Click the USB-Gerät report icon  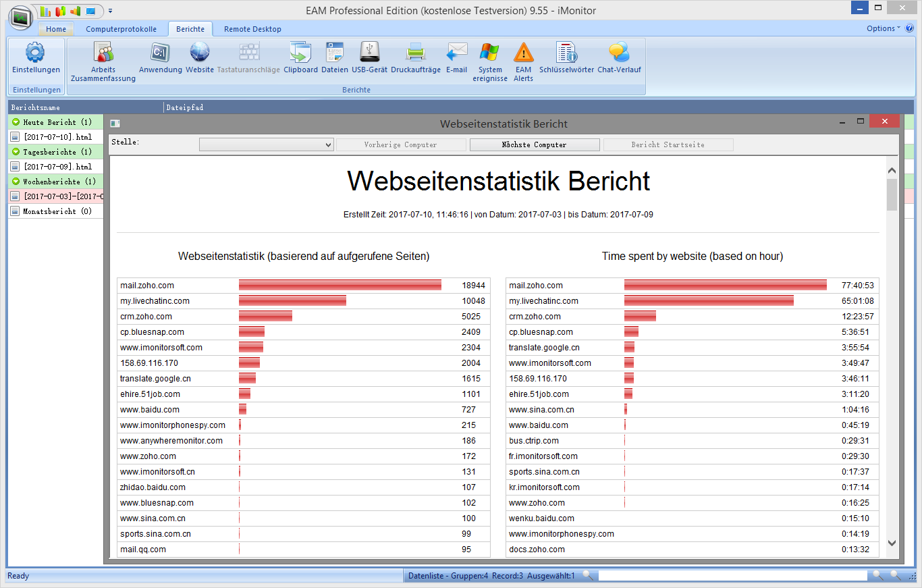369,53
